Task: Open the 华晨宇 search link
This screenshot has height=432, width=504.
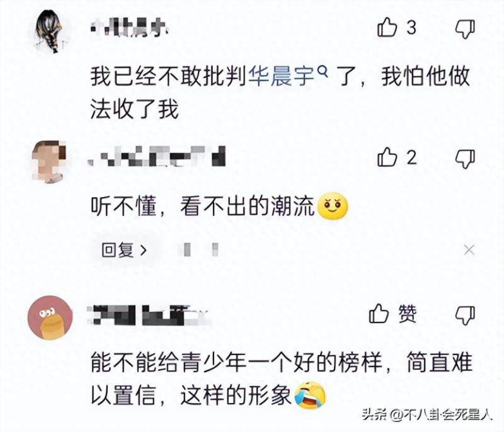Action: coord(281,76)
